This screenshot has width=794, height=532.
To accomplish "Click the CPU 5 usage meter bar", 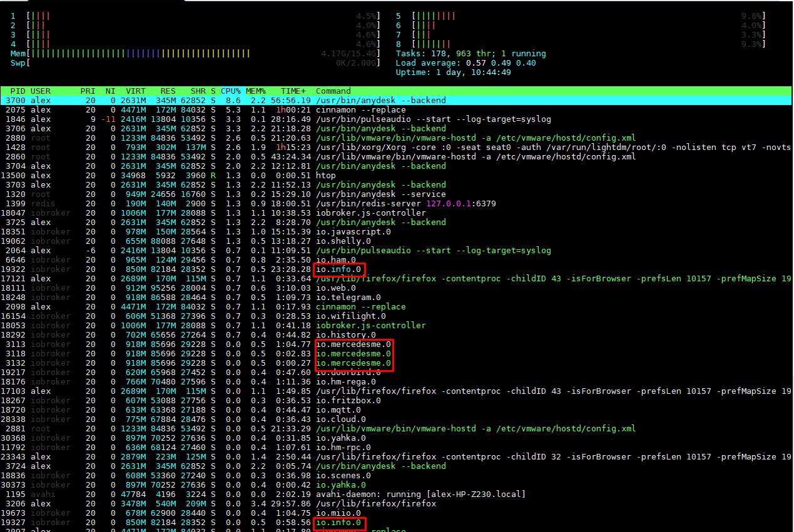I will [589, 16].
